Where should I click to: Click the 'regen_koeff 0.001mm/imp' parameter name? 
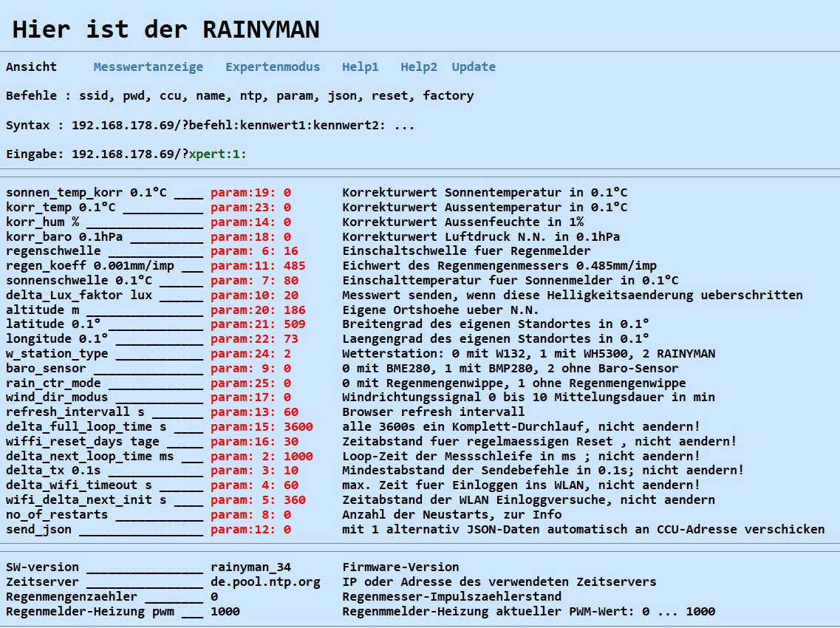90,266
